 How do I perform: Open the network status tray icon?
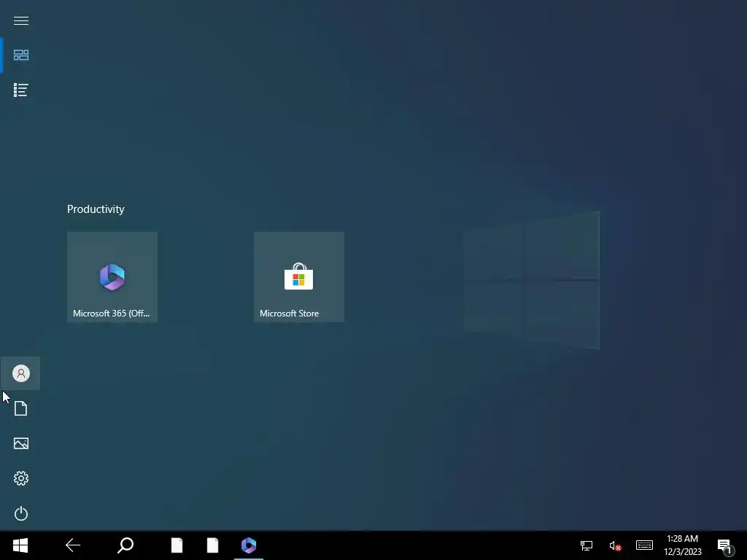[587, 545]
